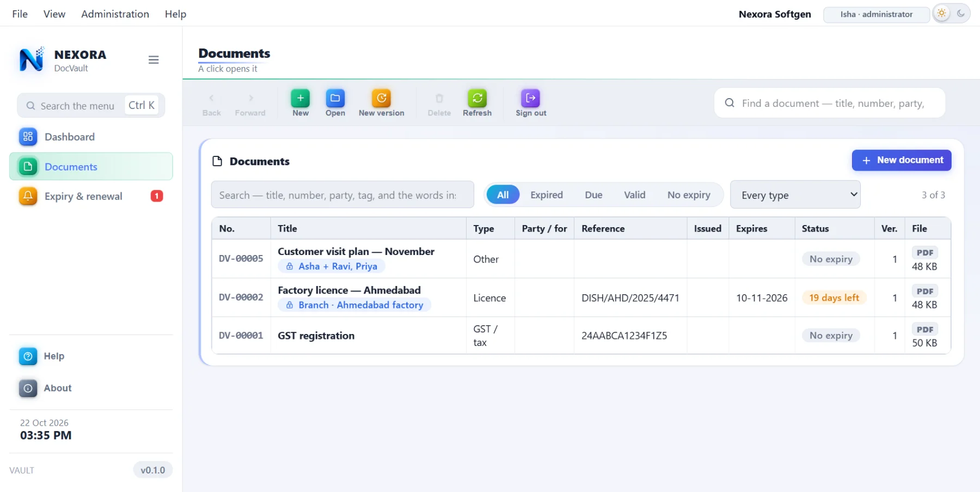Click the Open toolbar icon
Viewport: 980px width, 492px height.
[x=335, y=98]
